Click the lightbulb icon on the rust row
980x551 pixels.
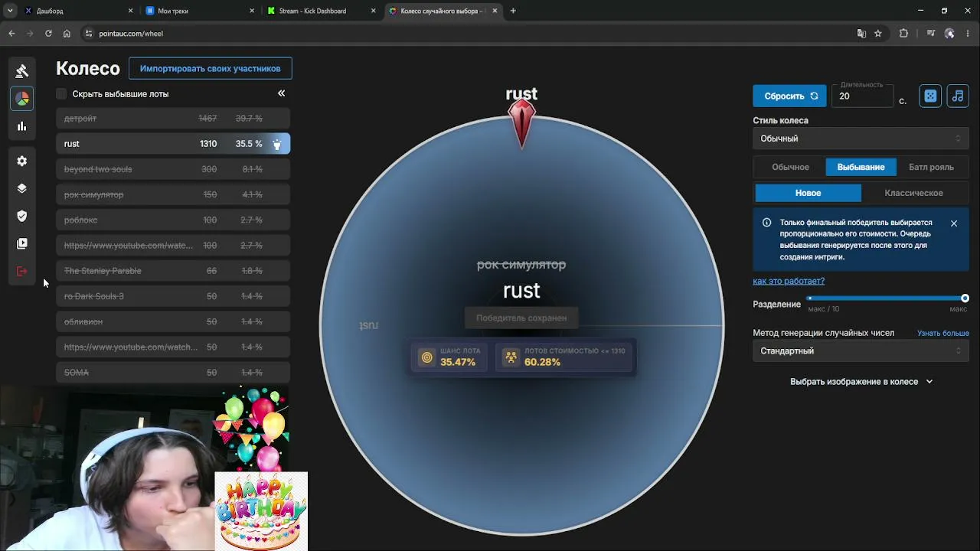277,144
